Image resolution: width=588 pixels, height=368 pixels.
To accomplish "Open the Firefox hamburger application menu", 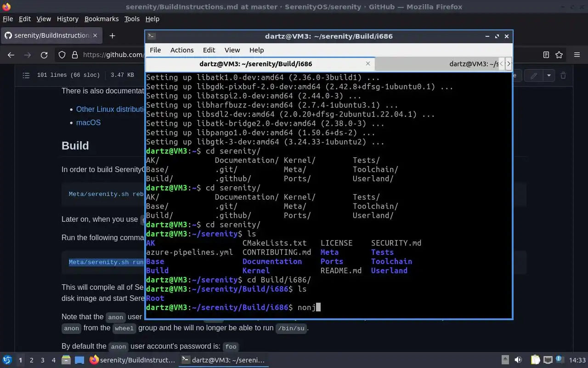I will click(x=577, y=55).
